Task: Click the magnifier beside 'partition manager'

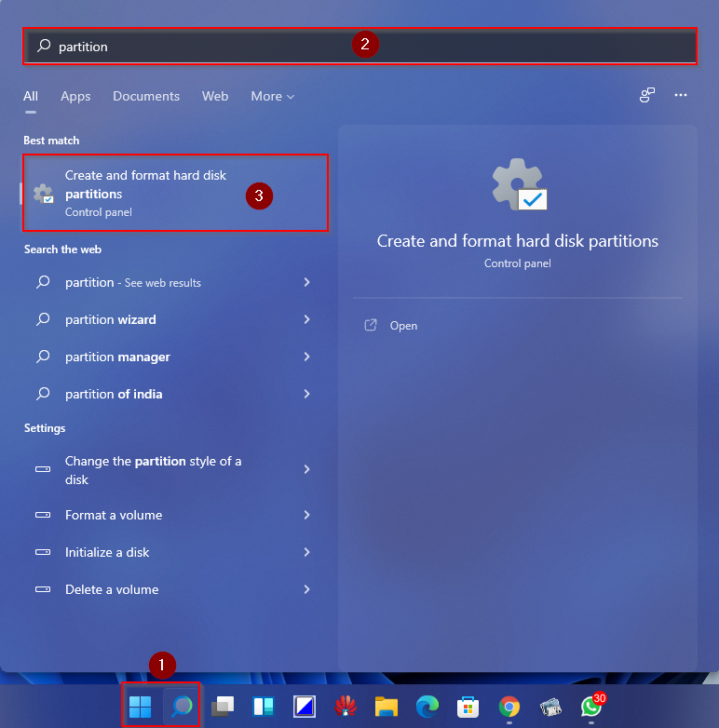Action: pyautogui.click(x=43, y=357)
